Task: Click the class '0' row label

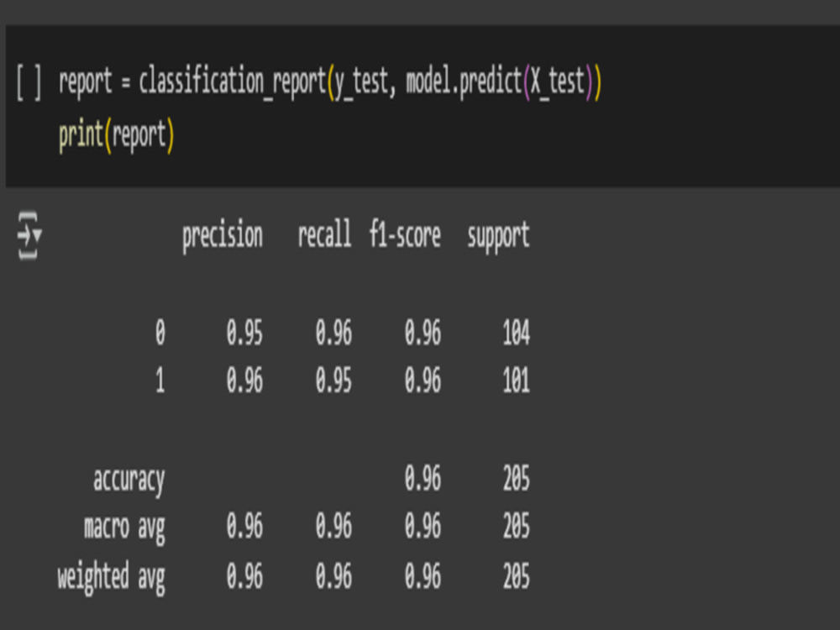Action: [160, 333]
